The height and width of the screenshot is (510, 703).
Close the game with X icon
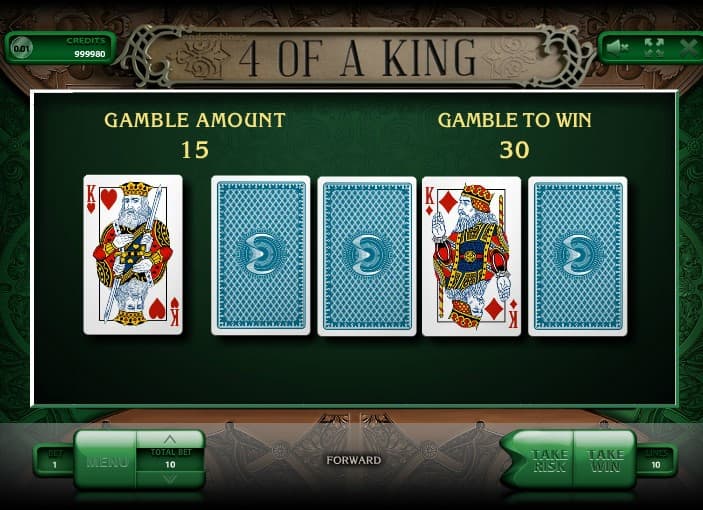point(688,47)
